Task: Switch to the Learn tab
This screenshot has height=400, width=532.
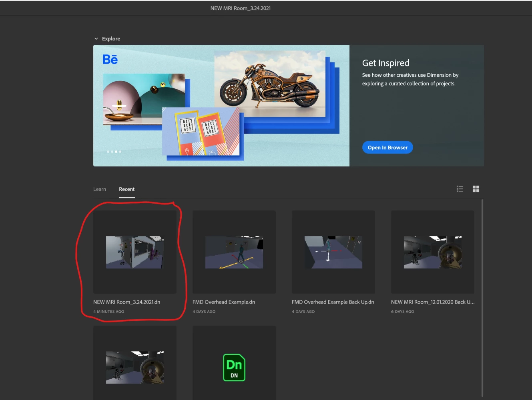Action: pyautogui.click(x=100, y=189)
